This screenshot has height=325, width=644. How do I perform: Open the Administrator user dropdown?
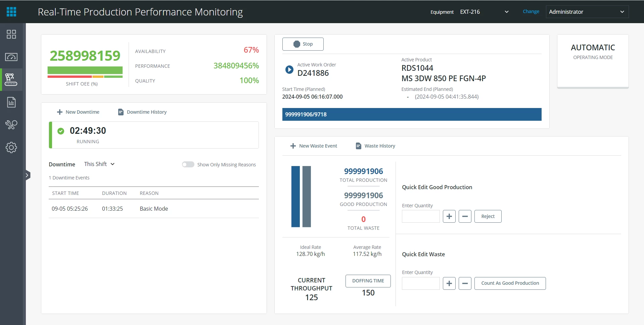point(587,12)
